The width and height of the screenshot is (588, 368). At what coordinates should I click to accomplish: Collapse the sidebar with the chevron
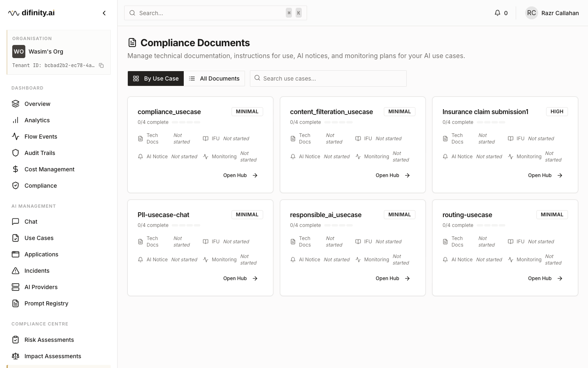click(x=104, y=13)
